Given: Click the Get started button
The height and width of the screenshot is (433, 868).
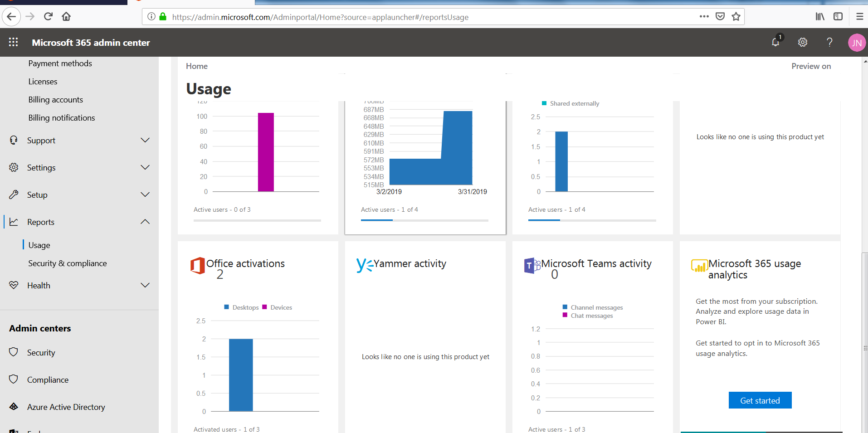Looking at the screenshot, I should coord(760,400).
